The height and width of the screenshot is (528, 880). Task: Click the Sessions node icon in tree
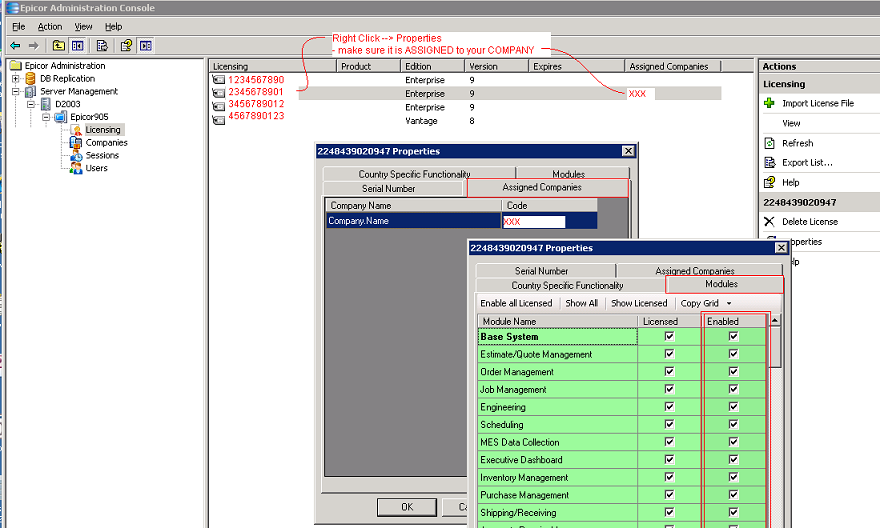coord(76,155)
